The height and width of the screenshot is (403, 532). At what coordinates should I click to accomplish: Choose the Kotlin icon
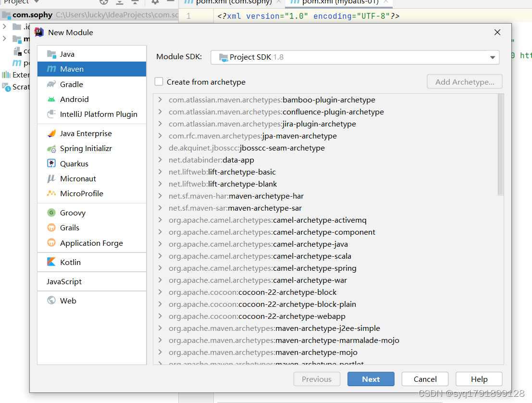(x=51, y=262)
